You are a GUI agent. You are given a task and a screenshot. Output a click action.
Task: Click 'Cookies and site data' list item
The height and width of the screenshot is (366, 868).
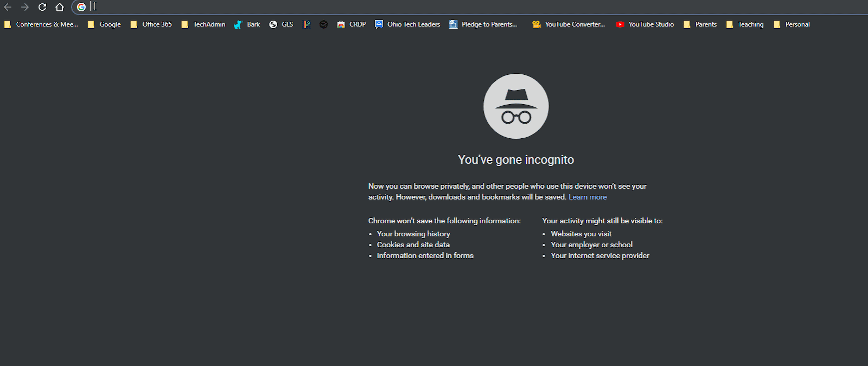(413, 245)
